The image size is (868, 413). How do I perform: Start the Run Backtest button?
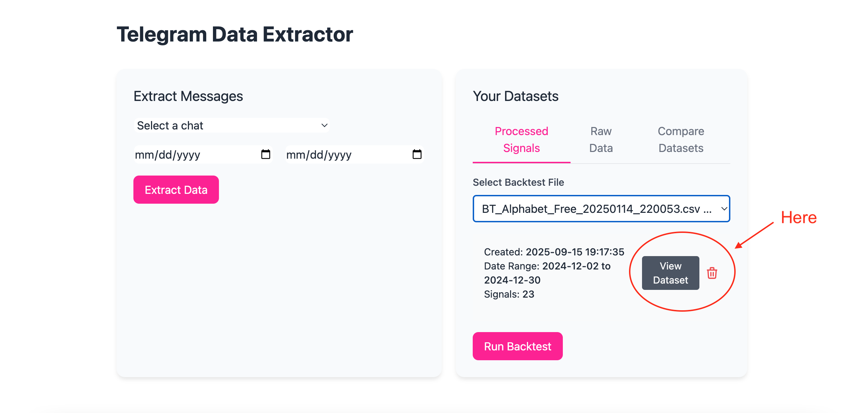point(517,346)
